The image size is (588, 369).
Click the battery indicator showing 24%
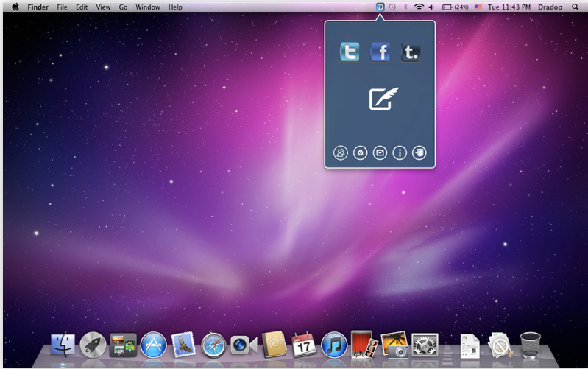(x=456, y=7)
